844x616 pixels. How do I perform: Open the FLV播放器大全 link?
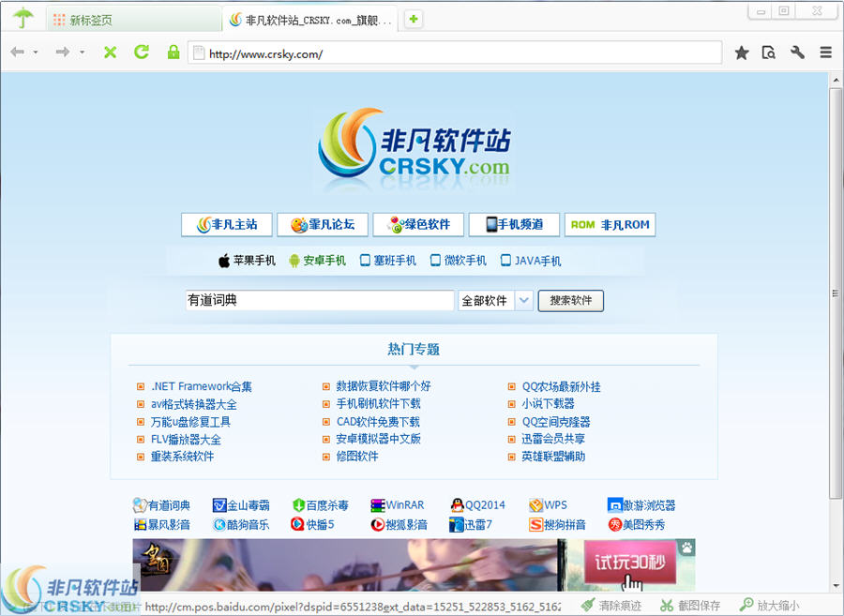point(186,440)
